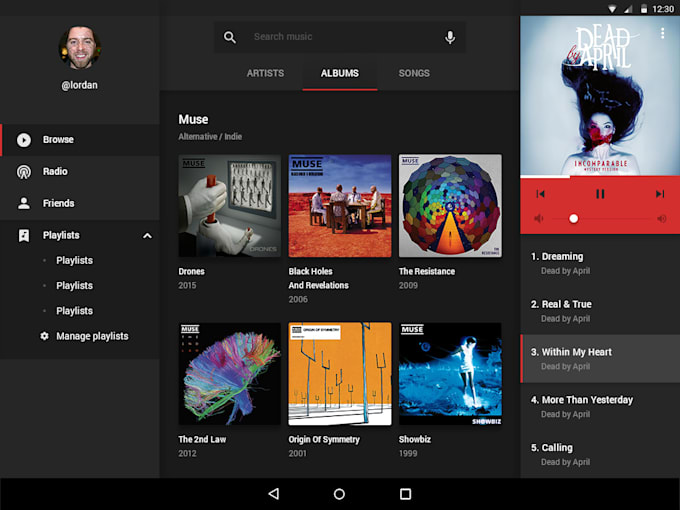This screenshot has height=510, width=680.
Task: Open the third Playlists sub-item
Action: click(75, 311)
